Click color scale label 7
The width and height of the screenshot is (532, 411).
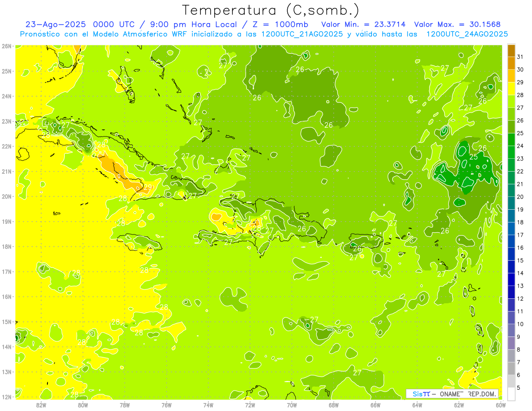point(519,362)
